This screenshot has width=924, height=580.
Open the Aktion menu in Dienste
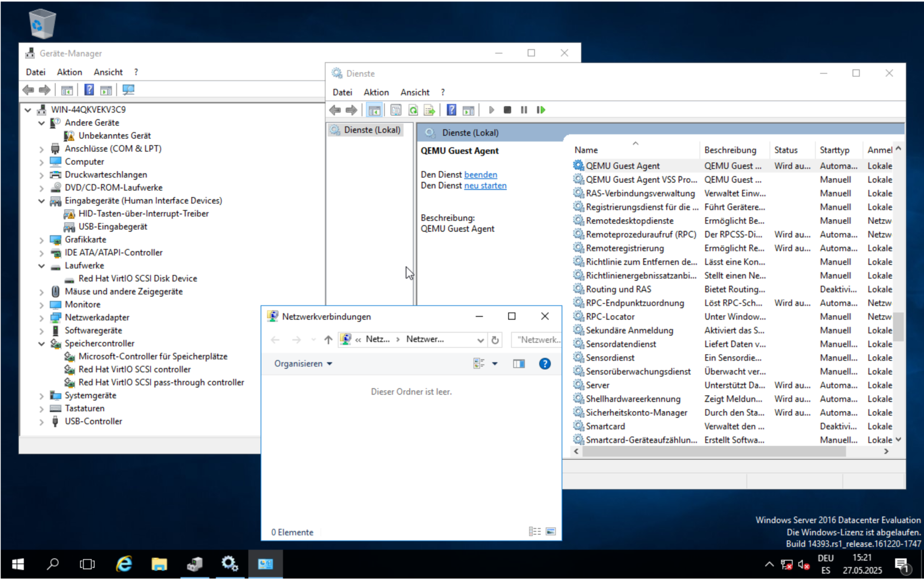pos(376,92)
